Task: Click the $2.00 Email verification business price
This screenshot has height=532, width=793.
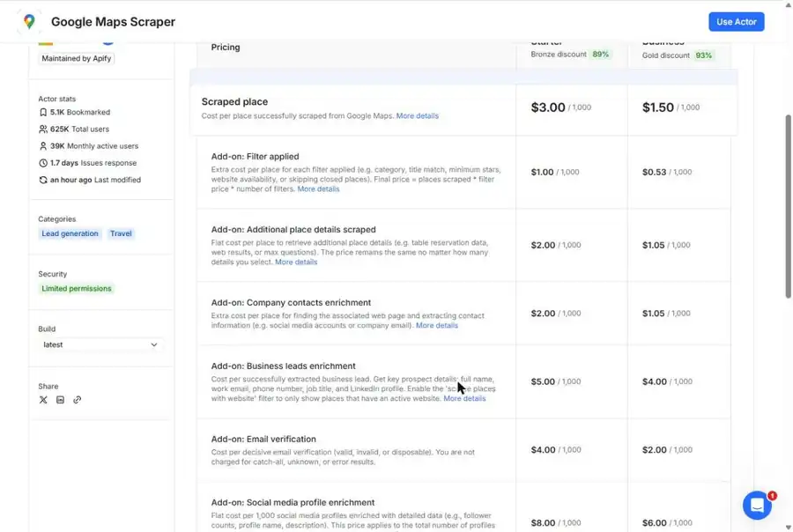Action: point(655,450)
